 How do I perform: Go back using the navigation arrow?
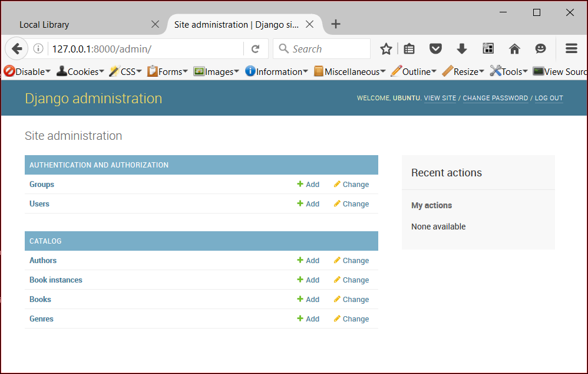[16, 48]
